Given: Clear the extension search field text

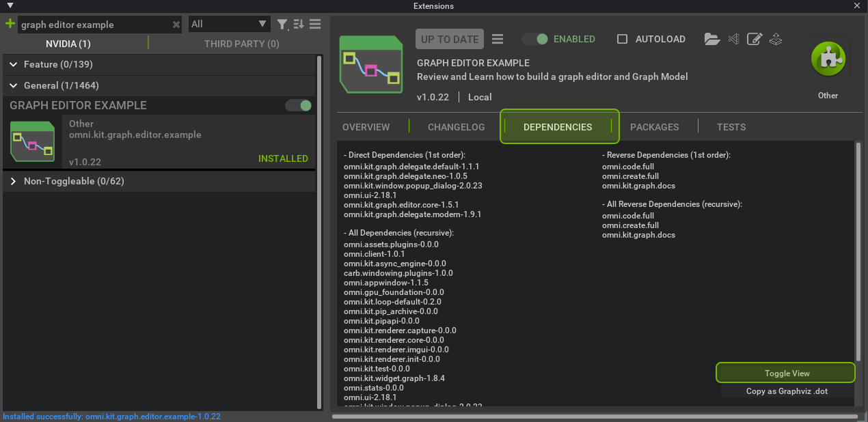Looking at the screenshot, I should click(x=176, y=25).
